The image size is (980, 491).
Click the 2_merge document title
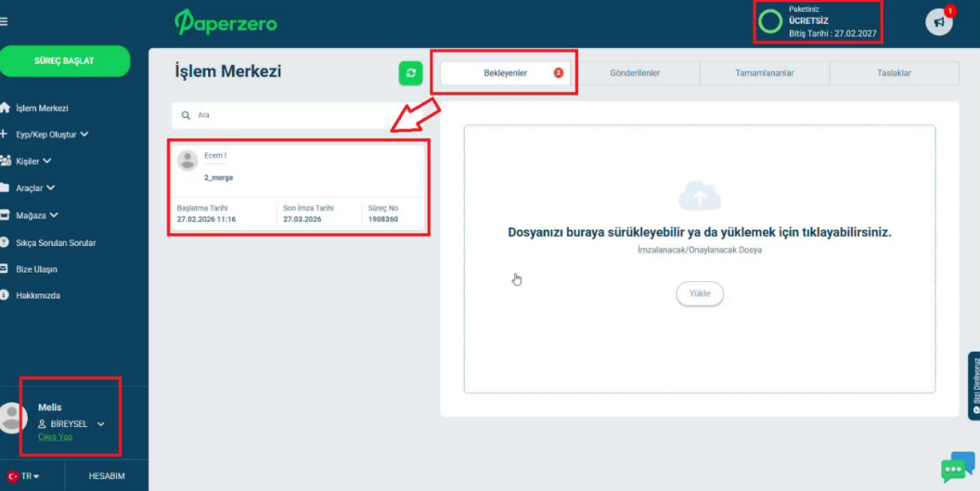[218, 177]
